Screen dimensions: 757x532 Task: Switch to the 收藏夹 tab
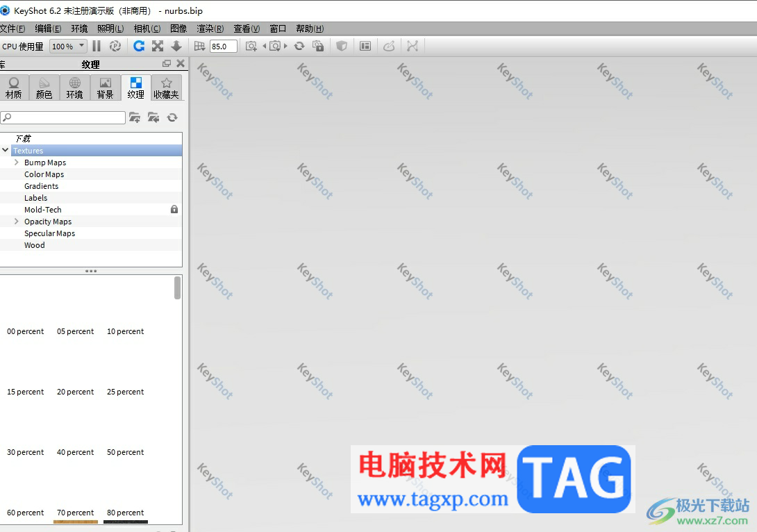click(167, 88)
